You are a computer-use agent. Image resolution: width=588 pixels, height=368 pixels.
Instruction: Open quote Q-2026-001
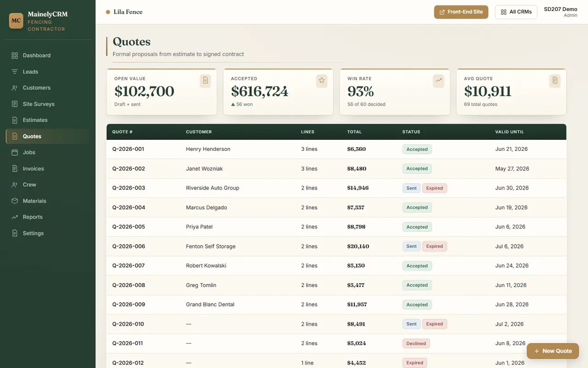128,149
